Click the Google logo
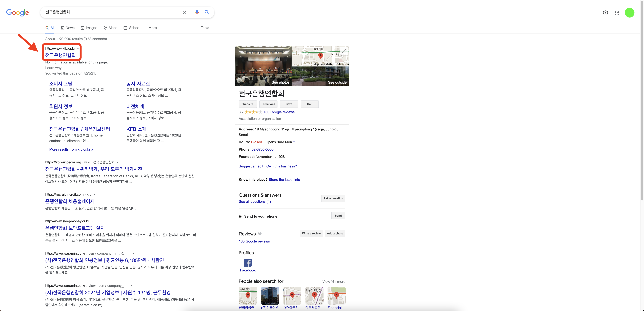 coord(17,12)
